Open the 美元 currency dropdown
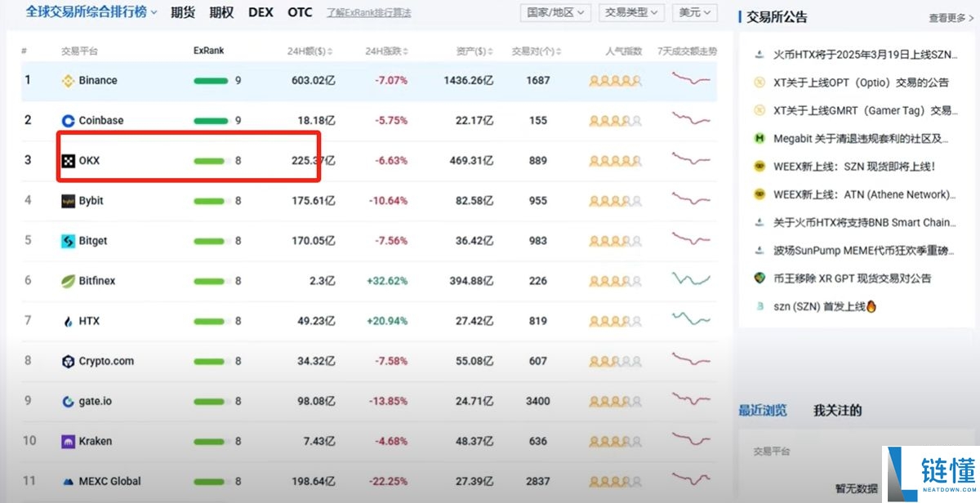Viewport: 980px width, 503px height. coord(694,13)
